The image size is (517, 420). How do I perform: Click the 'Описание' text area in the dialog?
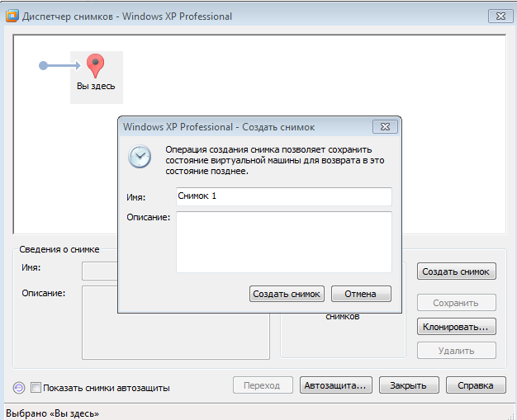click(284, 242)
